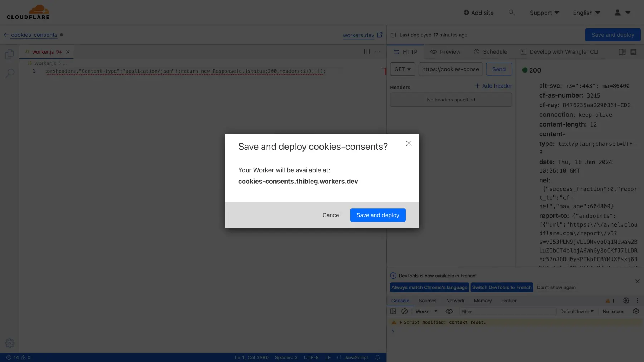Switch to the Preview tab
Screen dimensions: 644x362
(x=445, y=52)
